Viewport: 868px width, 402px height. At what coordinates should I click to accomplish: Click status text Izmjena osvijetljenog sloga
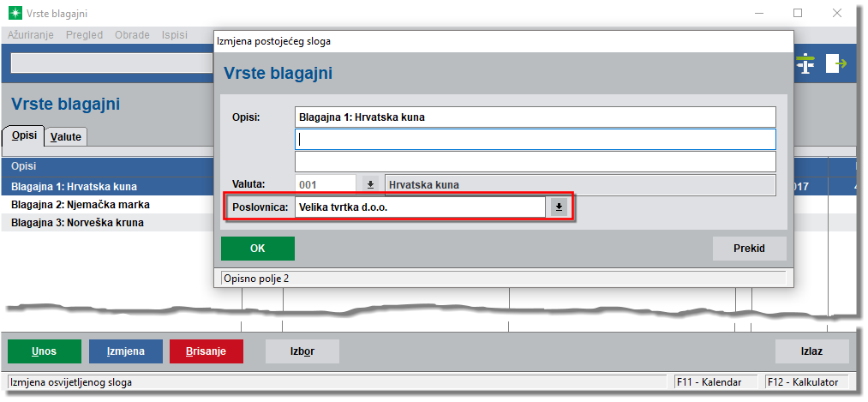pos(71,382)
